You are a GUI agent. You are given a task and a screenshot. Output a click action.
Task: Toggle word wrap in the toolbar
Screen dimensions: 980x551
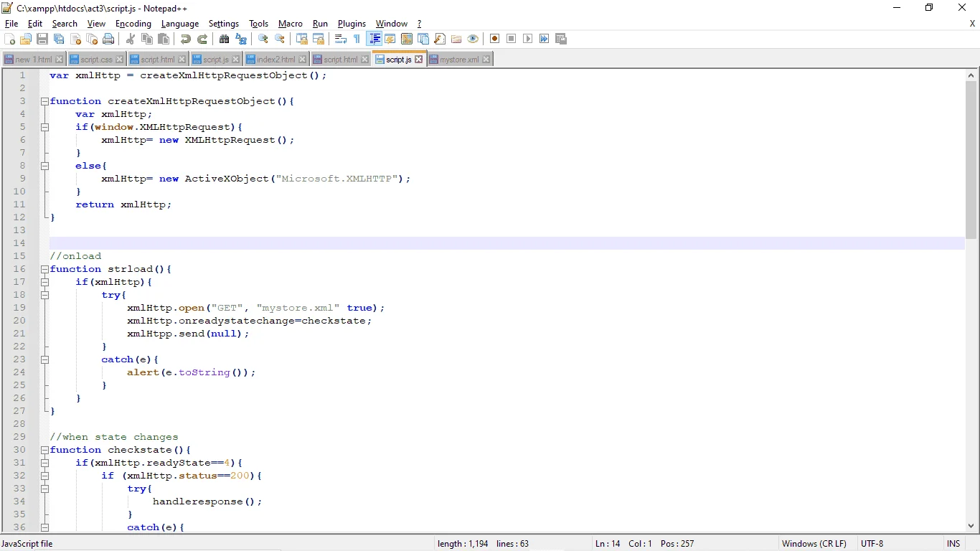(x=341, y=39)
